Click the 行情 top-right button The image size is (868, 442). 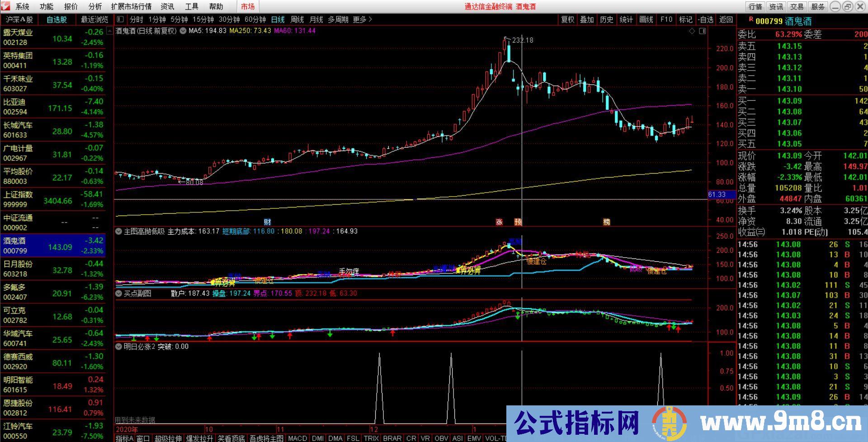[x=755, y=6]
